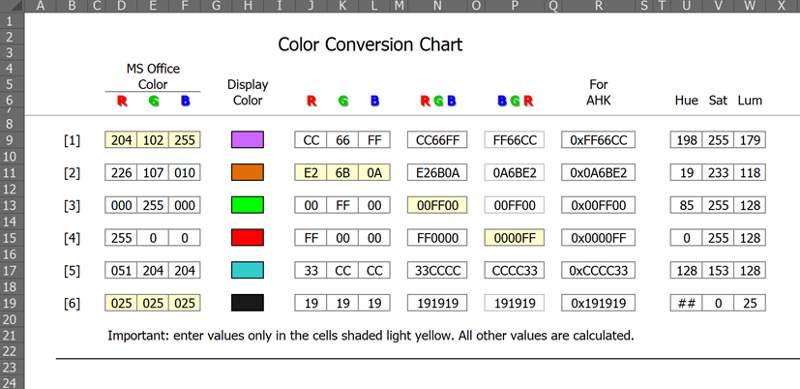This screenshot has height=389, width=800.
Task: Click the Hue cell showing ##
Action: pyautogui.click(x=686, y=303)
